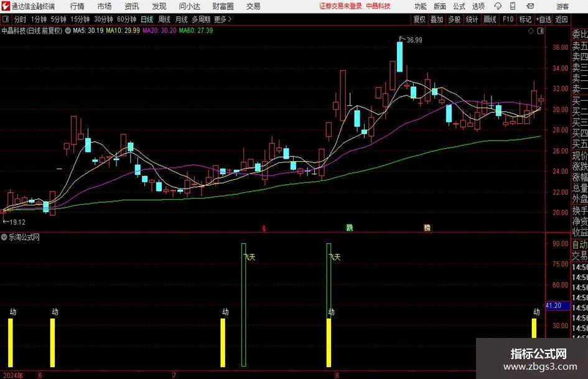Click the month 7 marker on time axis
Viewport: 588px width, 379px height.
point(174,375)
